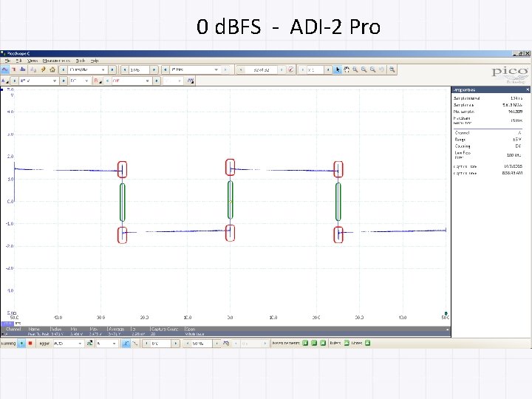Screen dimensions: 532x399
Task: Start capture with the green play button
Action: pyautogui.click(x=21, y=344)
